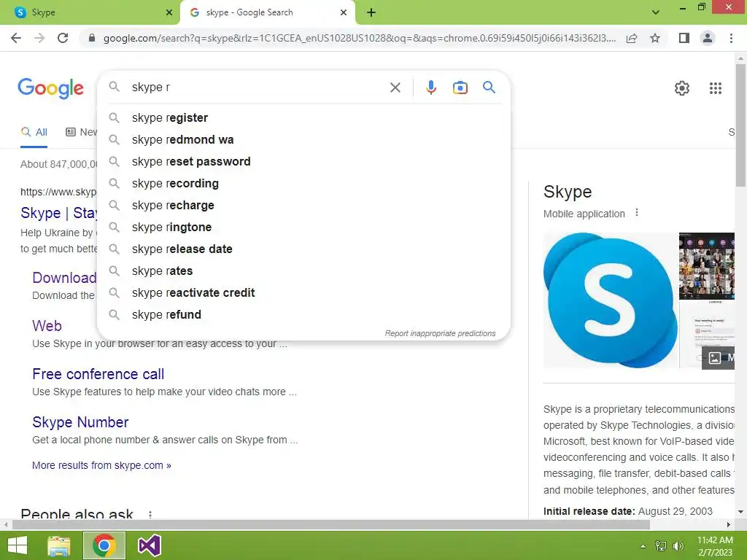Choose suggestion skype ringtone
Image resolution: width=747 pixels, height=560 pixels.
(303, 227)
